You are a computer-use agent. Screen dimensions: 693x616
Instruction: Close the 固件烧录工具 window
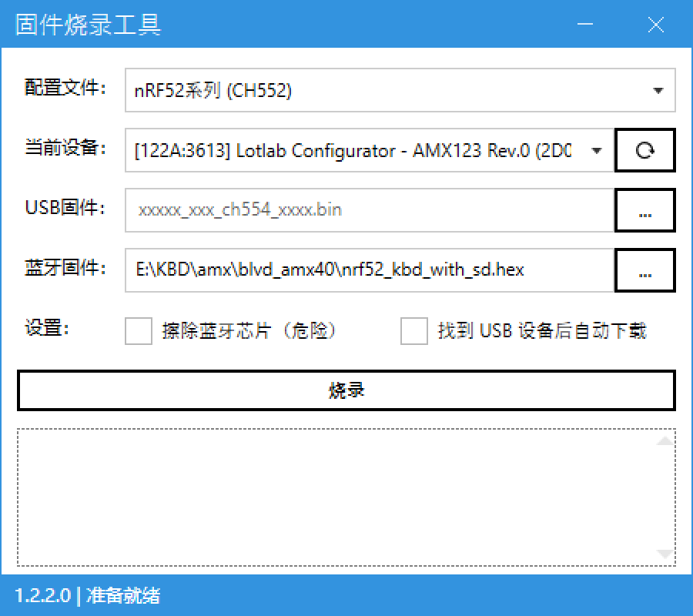click(x=656, y=25)
